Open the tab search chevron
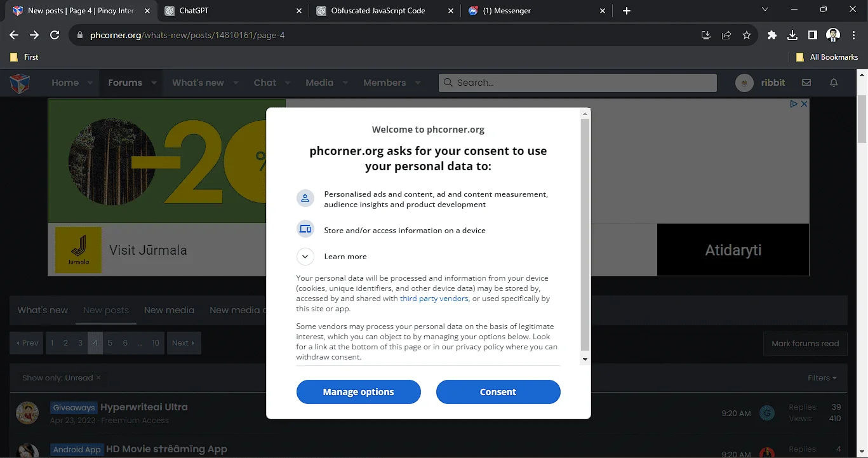 tap(765, 10)
